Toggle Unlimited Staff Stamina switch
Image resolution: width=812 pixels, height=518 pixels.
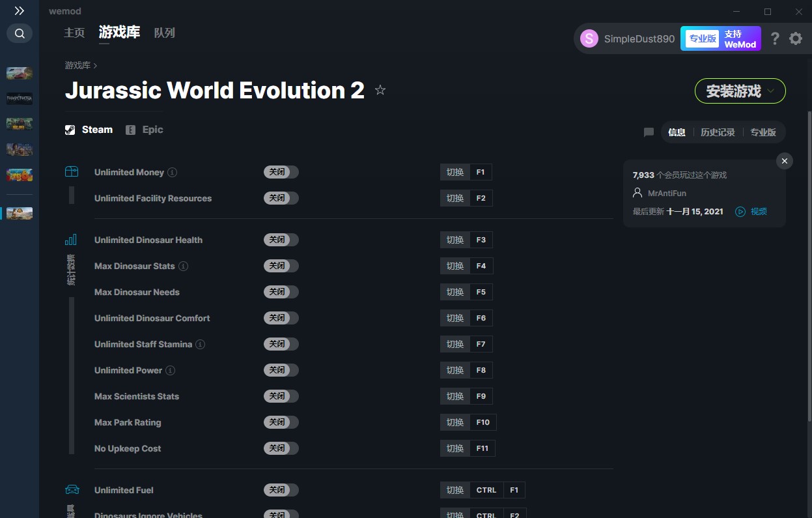(281, 344)
